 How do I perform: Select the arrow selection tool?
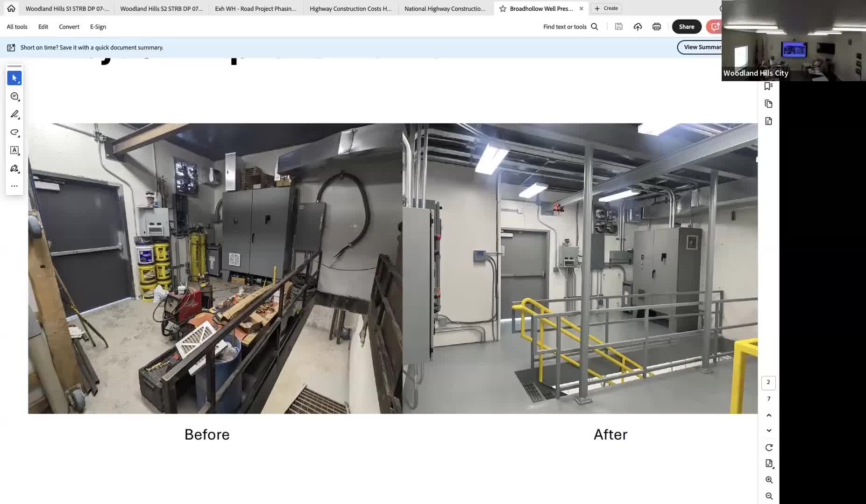pos(14,78)
